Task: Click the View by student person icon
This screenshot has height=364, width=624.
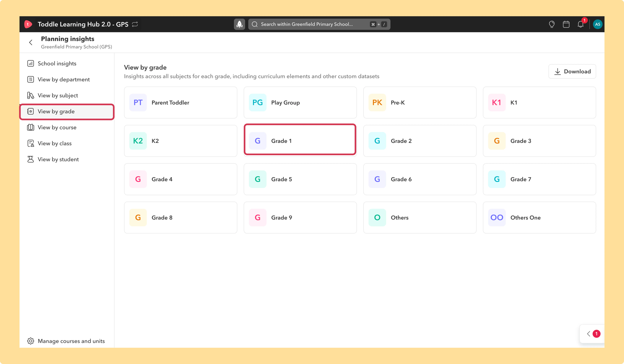Action: [x=30, y=159]
